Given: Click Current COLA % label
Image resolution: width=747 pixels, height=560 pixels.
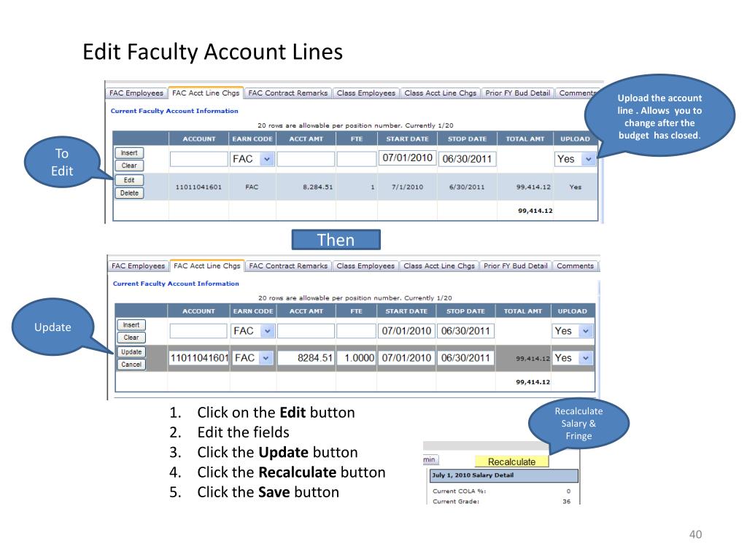Looking at the screenshot, I should point(459,491).
